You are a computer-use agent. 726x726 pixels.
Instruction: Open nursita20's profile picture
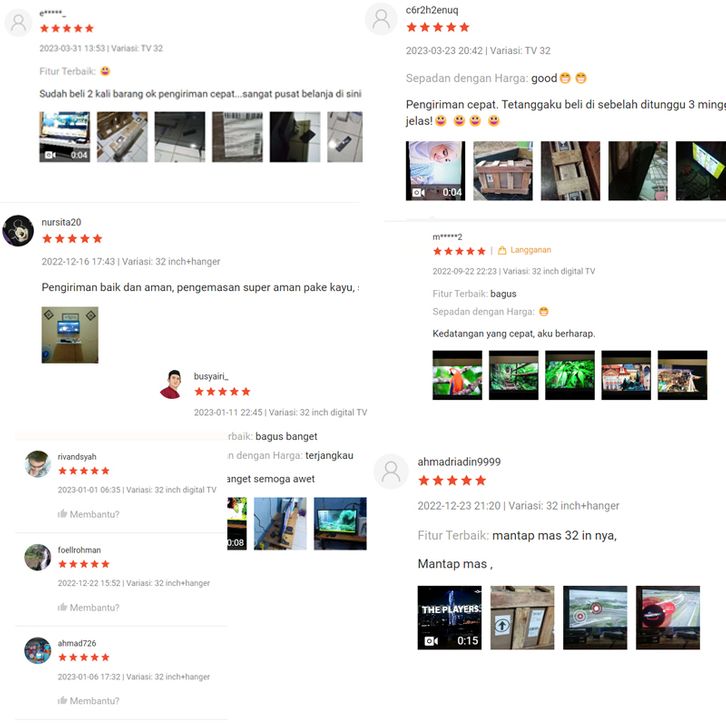coord(18,231)
